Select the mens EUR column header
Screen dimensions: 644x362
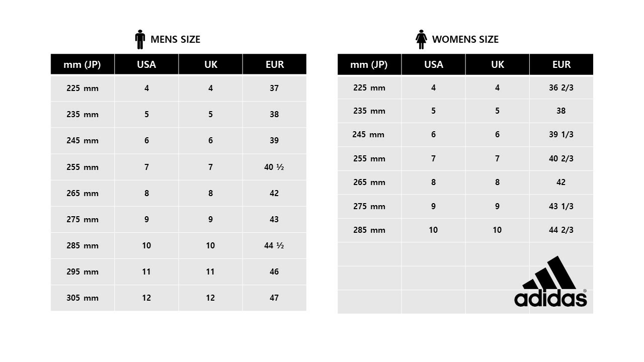pos(274,64)
